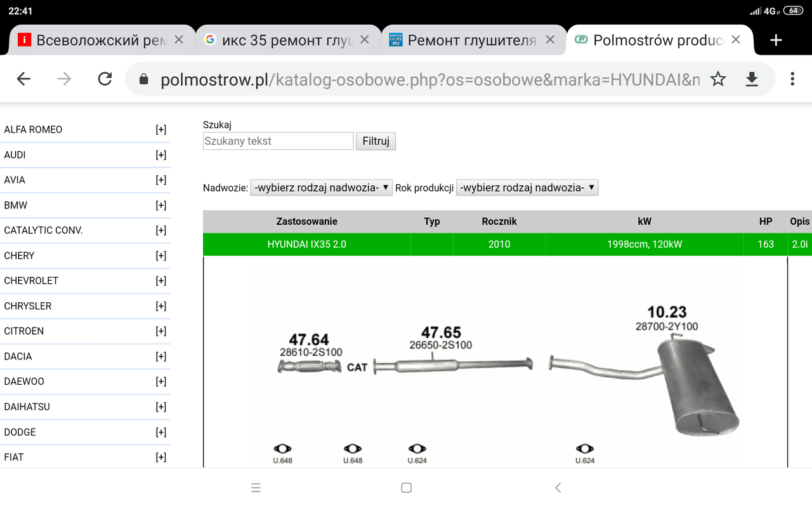The width and height of the screenshot is (812, 508).
Task: Expand FIAT brand list
Action: tap(161, 457)
